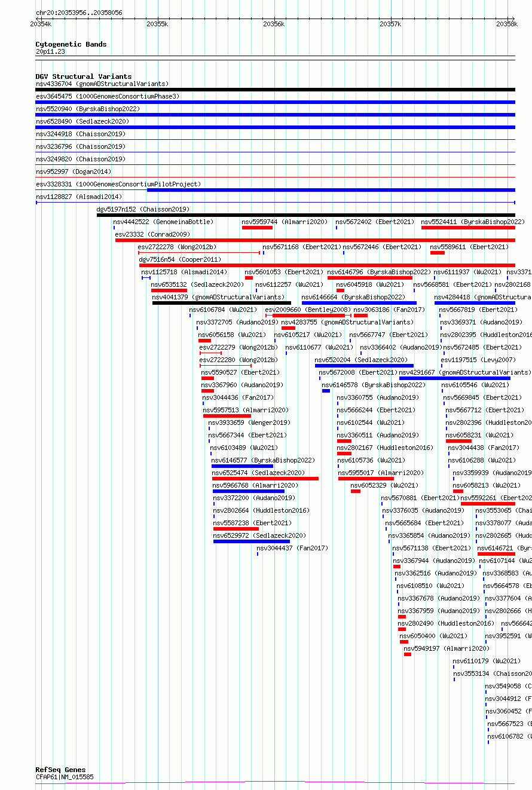Click the 20357k ruler tick label
The height and width of the screenshot is (790, 532).
click(x=391, y=24)
